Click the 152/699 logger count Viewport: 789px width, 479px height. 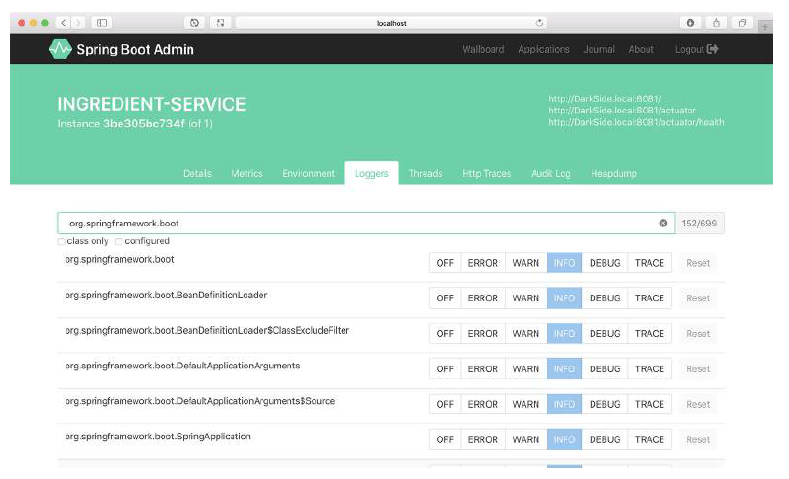click(699, 223)
